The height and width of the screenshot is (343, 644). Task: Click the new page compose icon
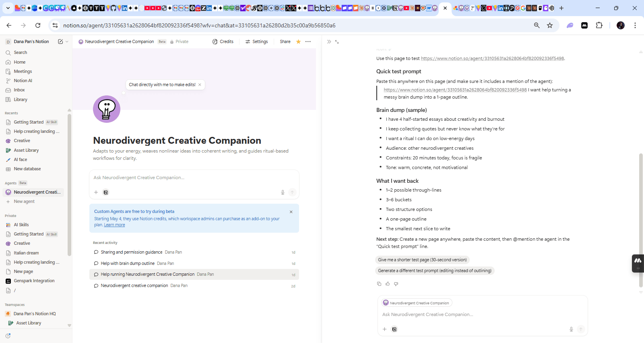60,41
